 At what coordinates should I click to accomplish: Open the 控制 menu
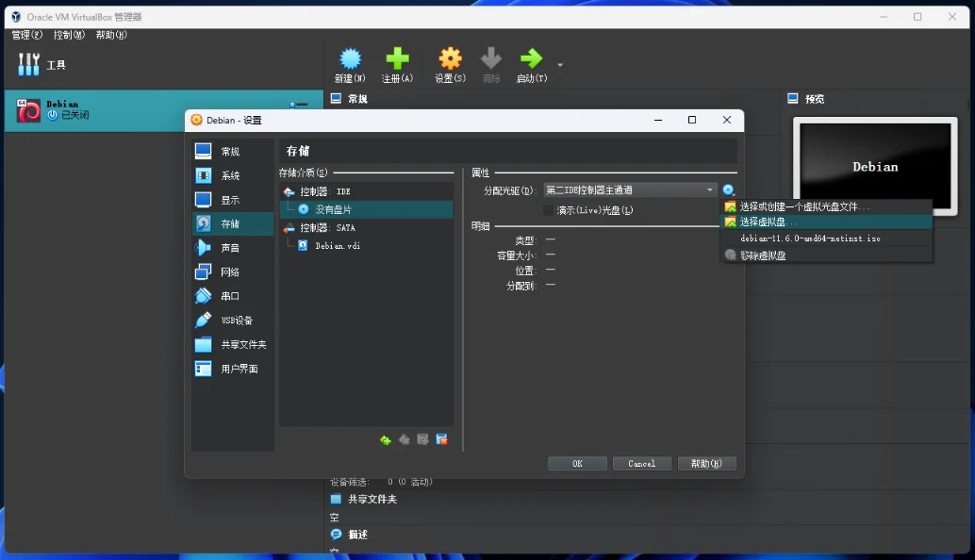coord(69,35)
